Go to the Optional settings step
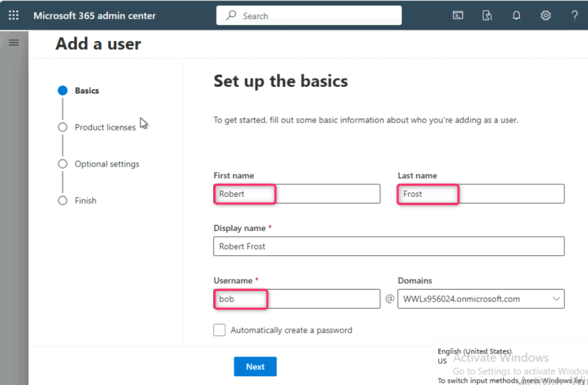 pos(107,164)
